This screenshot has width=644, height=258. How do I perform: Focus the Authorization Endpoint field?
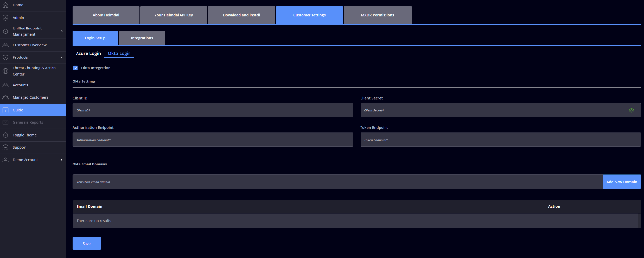(212, 140)
